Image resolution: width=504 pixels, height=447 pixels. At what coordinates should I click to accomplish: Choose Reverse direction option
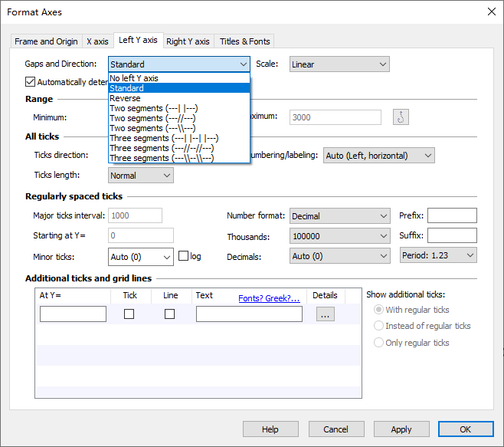point(179,98)
